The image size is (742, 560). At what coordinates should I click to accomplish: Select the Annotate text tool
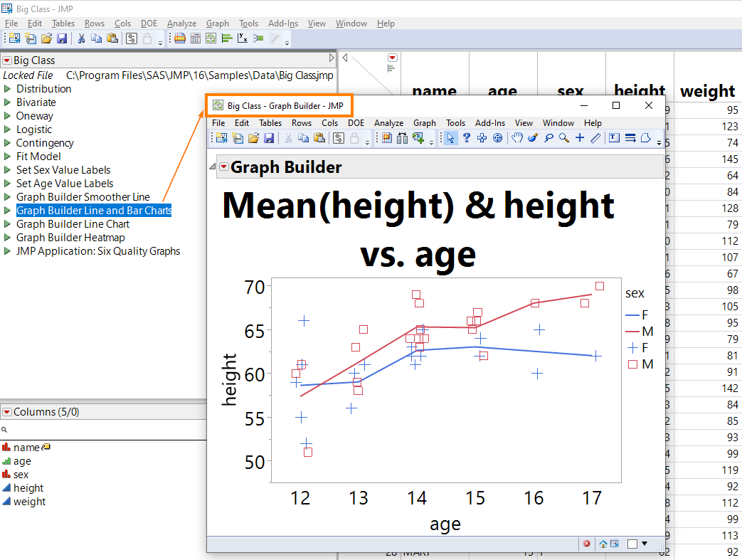click(x=614, y=138)
